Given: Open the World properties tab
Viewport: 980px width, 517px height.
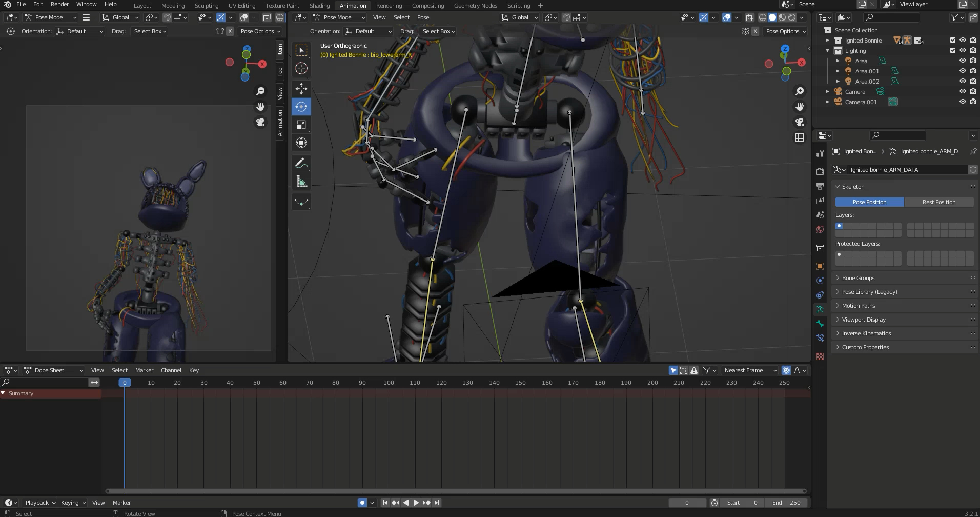Looking at the screenshot, I should tap(820, 229).
